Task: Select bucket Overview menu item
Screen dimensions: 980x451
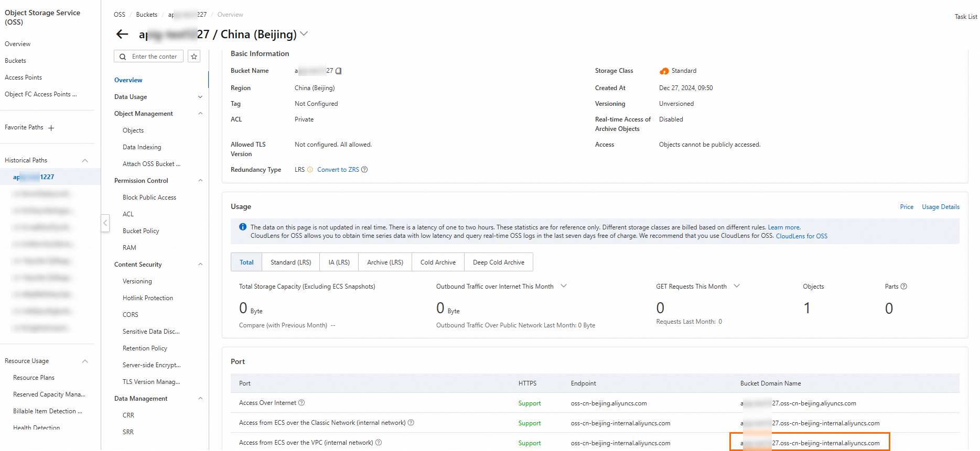Action: (x=128, y=80)
